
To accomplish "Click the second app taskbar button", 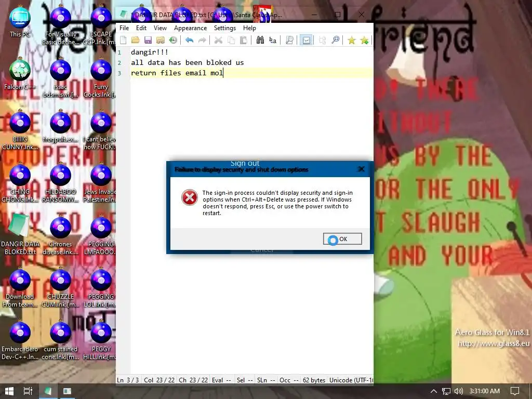I will click(67, 391).
